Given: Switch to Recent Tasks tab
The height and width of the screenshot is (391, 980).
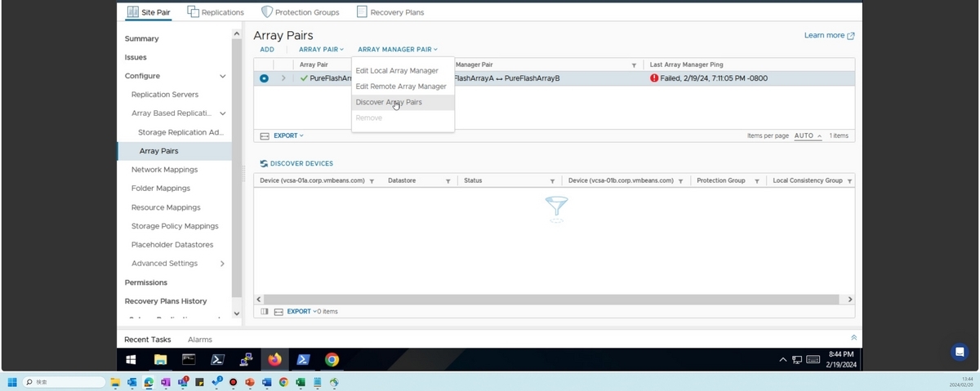Looking at the screenshot, I should click(x=148, y=340).
